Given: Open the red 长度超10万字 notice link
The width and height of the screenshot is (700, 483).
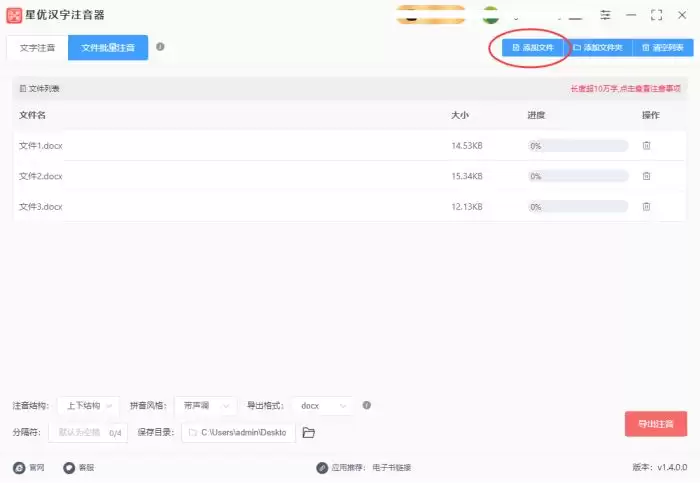Looking at the screenshot, I should pyautogui.click(x=625, y=89).
